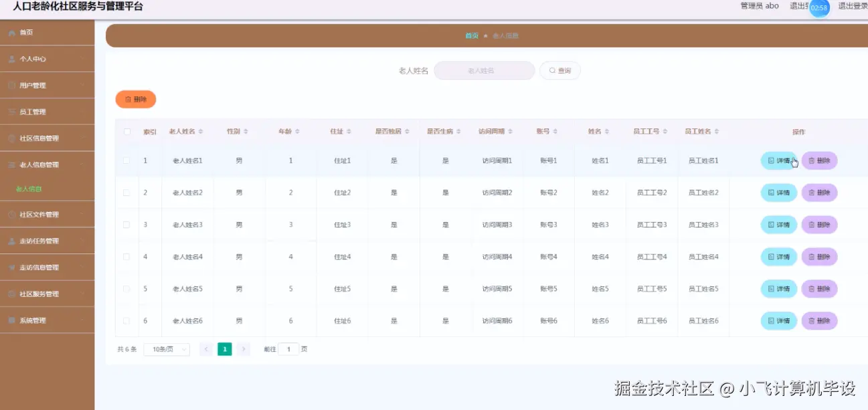This screenshot has width=868, height=410.
Task: Expand chevron on 社区文件管理 sidebar row
Action: [82, 215]
